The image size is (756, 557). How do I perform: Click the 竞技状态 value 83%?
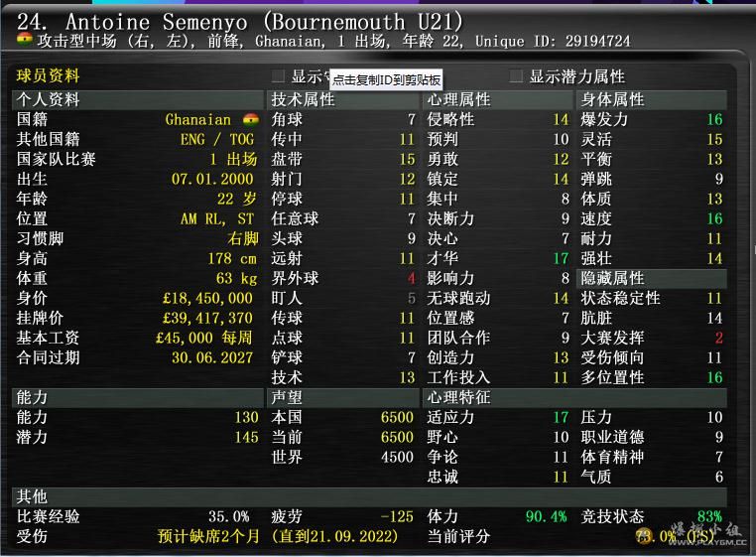point(709,516)
